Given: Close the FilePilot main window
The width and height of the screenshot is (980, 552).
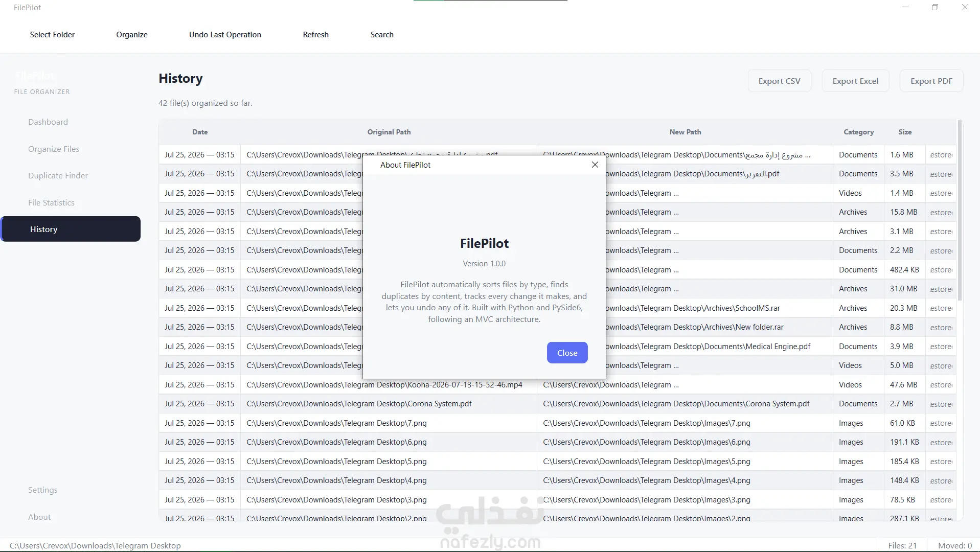Looking at the screenshot, I should coord(965,7).
